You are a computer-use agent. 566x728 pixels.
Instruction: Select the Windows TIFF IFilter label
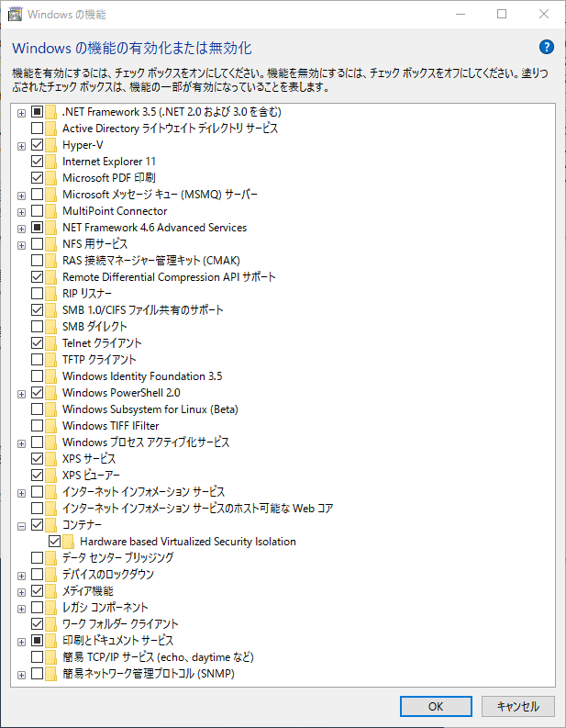(x=111, y=426)
